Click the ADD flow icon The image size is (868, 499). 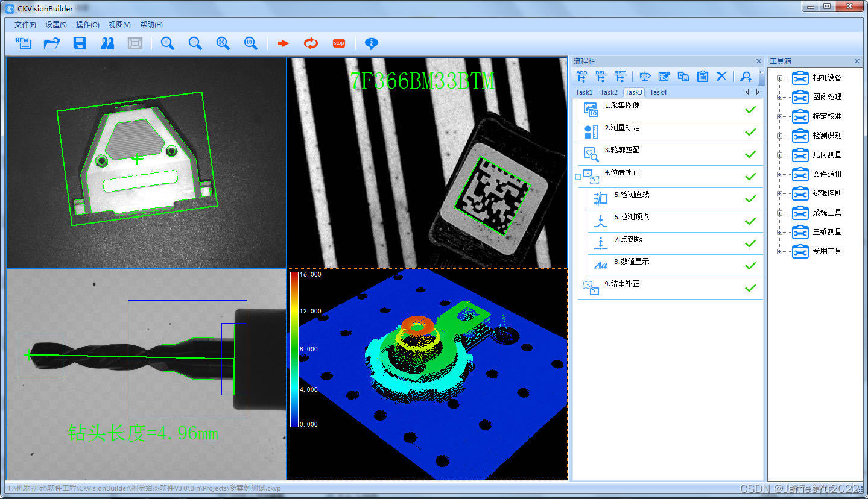click(581, 77)
